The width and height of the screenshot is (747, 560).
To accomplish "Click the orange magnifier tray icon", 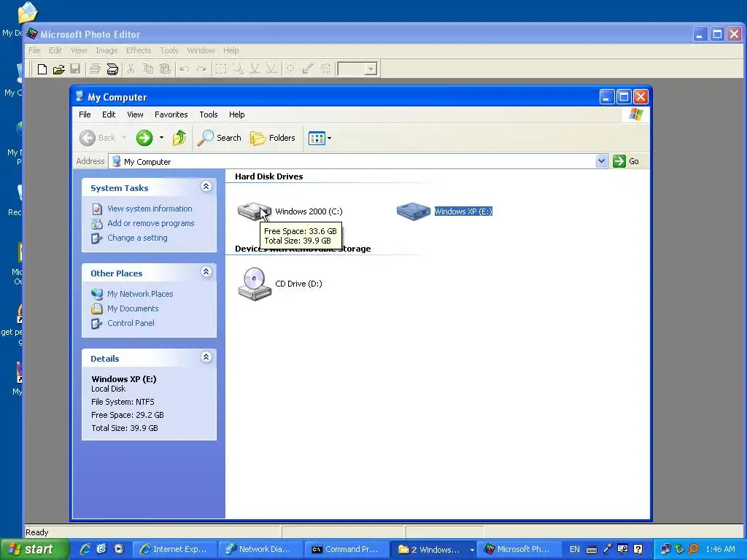I will (x=694, y=550).
